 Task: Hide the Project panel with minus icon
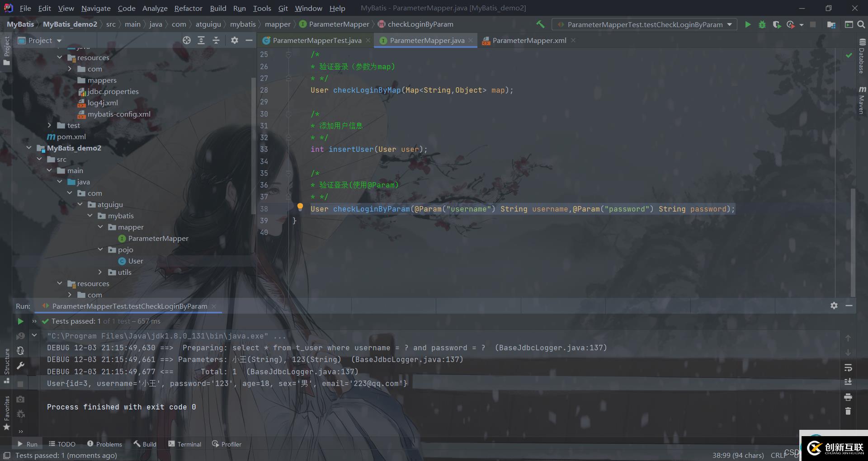[x=249, y=40]
